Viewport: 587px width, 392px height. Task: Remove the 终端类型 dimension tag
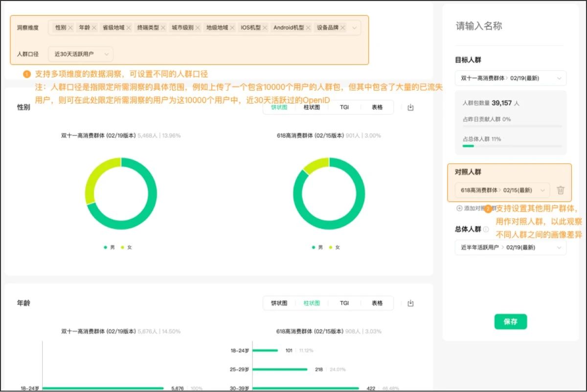click(x=163, y=28)
